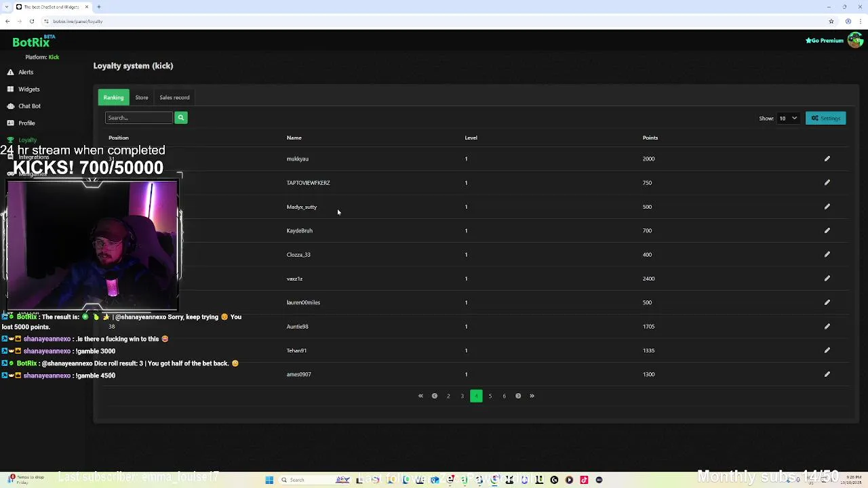Click the name Auntie98
868x488 pixels.
coord(297,327)
